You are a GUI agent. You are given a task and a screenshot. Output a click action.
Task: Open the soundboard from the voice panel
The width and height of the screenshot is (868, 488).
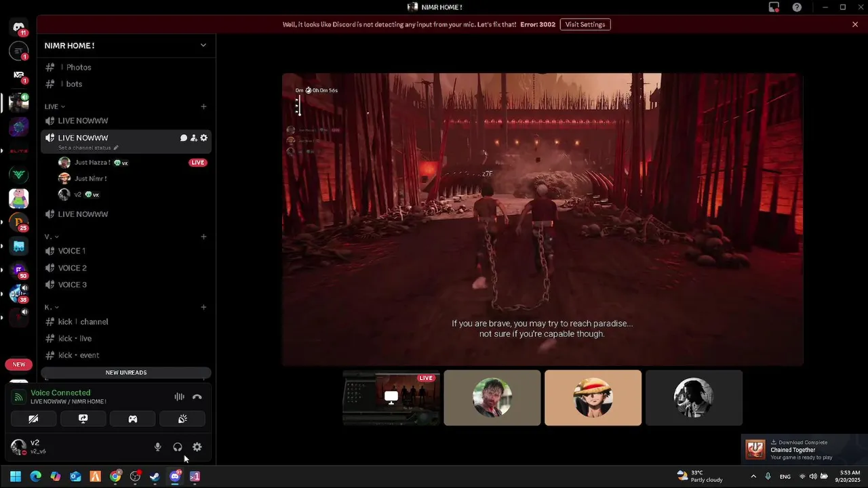[x=182, y=419]
